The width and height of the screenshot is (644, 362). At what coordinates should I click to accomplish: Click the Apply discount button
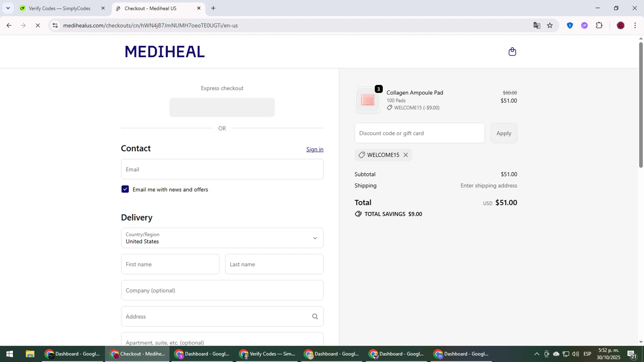tap(504, 133)
